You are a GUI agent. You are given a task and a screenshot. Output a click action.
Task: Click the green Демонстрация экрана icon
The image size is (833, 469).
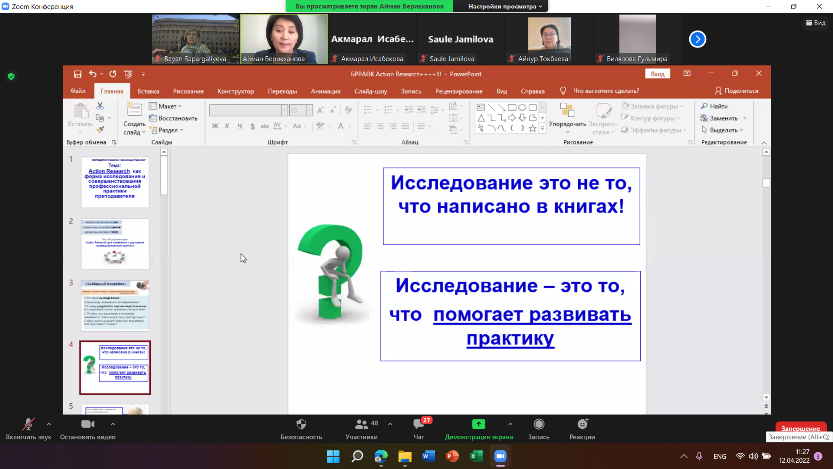[x=478, y=425]
